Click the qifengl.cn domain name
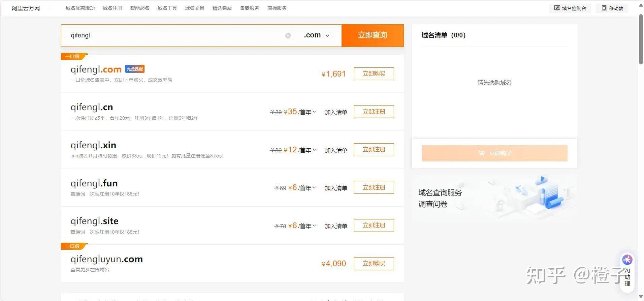The height and width of the screenshot is (301, 644). pyautogui.click(x=92, y=107)
